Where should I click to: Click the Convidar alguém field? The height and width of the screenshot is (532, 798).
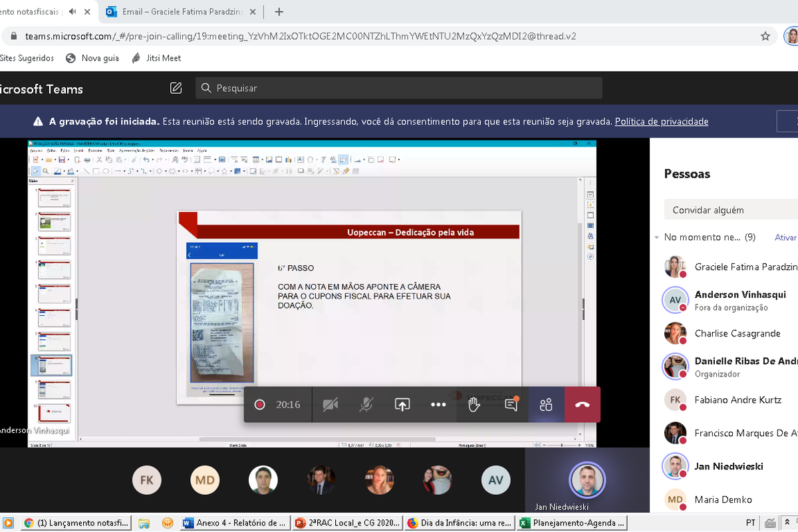pyautogui.click(x=731, y=209)
